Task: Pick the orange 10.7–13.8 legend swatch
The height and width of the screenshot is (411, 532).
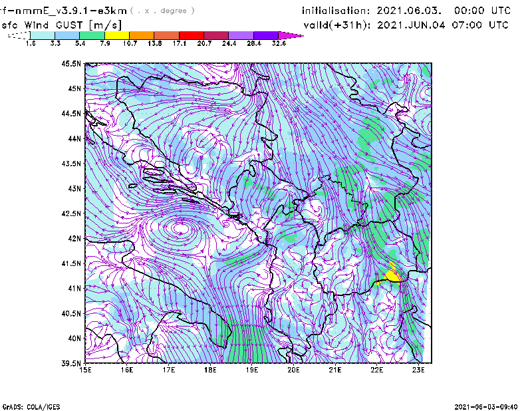Action: [142, 35]
